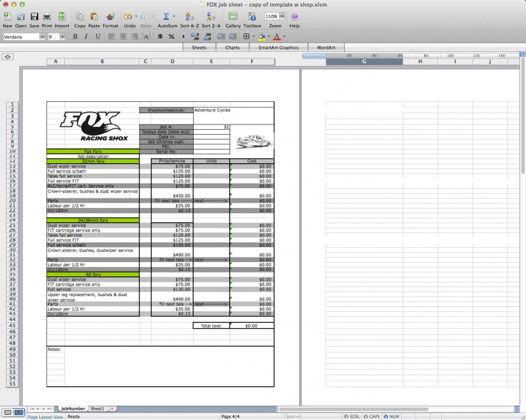Expand the fill color options arrow
The width and height of the screenshot is (526, 420).
click(x=269, y=36)
